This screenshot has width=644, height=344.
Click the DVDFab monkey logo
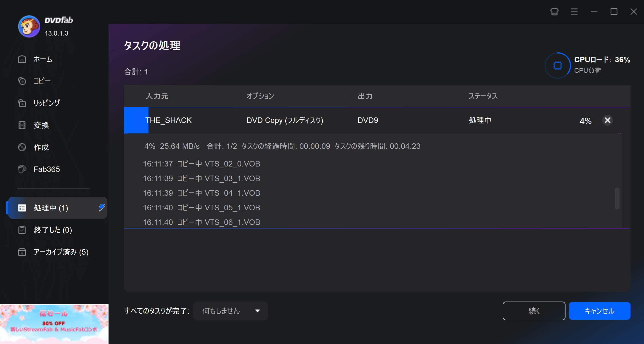29,26
